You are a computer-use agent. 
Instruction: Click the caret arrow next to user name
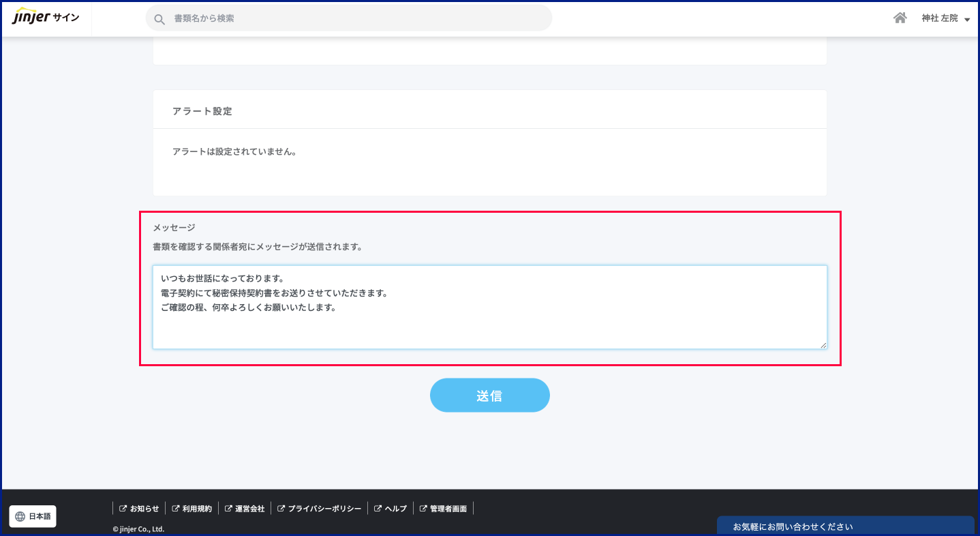tap(967, 20)
